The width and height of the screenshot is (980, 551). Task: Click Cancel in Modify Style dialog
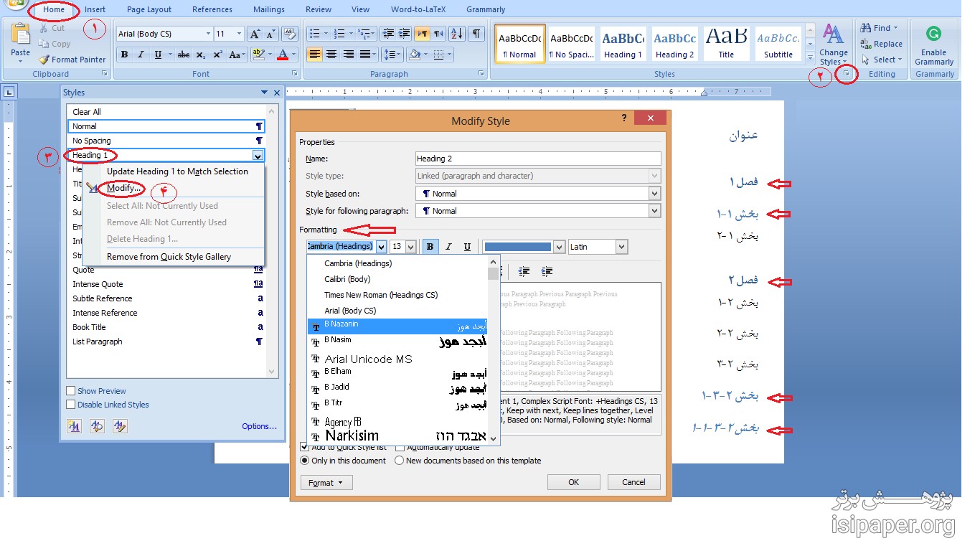click(633, 482)
